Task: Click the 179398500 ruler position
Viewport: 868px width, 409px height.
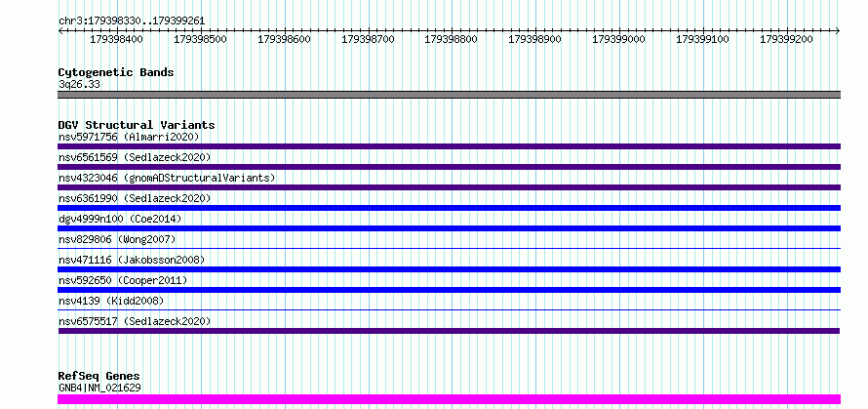Action: pyautogui.click(x=200, y=40)
